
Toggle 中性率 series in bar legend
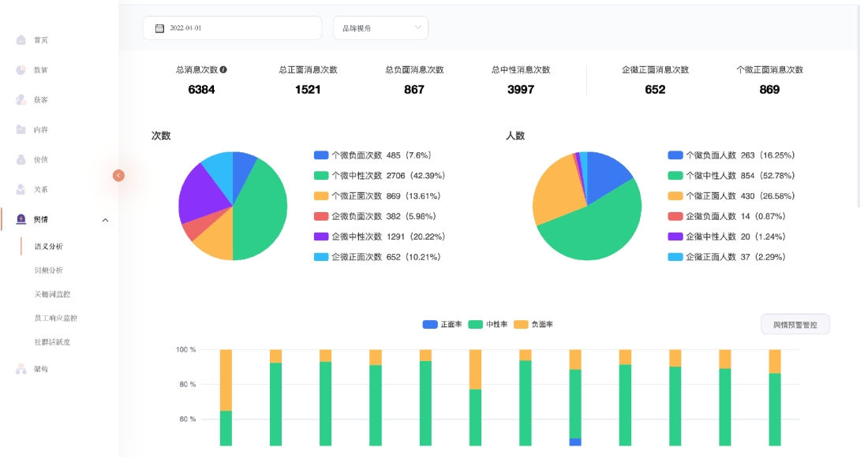(488, 325)
